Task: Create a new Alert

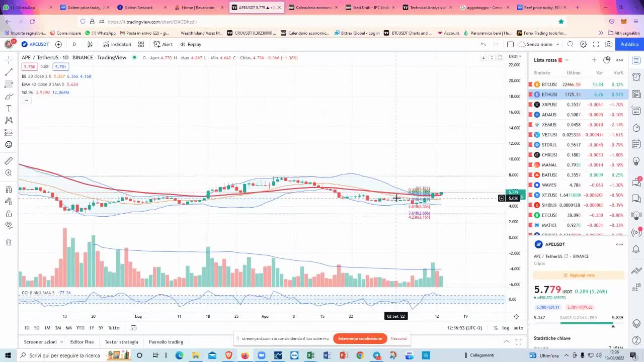Action: (x=163, y=44)
